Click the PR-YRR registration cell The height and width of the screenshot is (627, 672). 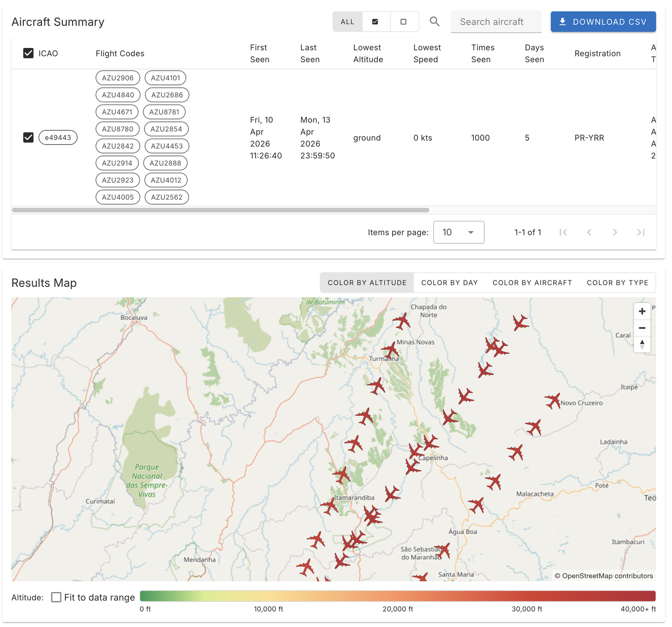tap(589, 138)
